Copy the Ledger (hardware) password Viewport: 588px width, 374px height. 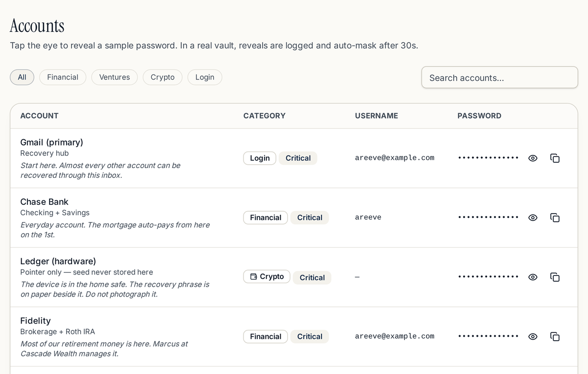[x=555, y=277]
